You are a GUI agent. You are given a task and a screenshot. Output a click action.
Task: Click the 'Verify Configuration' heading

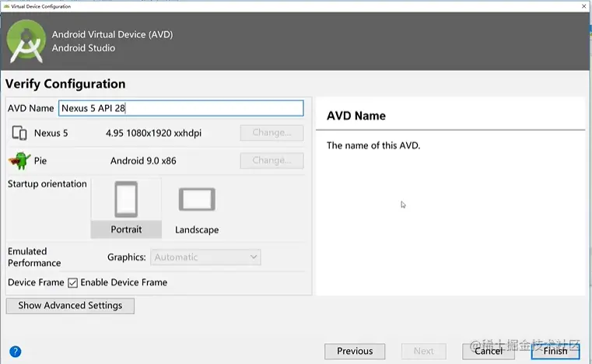point(65,84)
